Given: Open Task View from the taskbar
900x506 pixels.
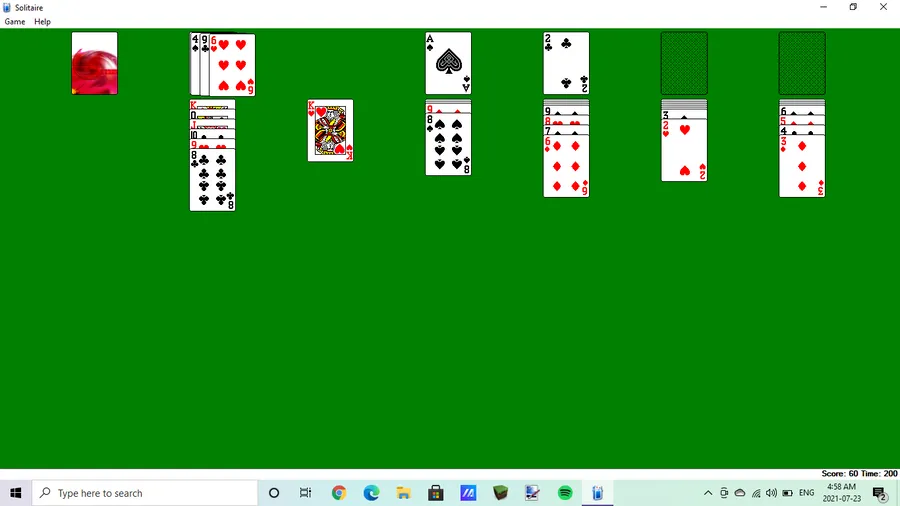Looking at the screenshot, I should click(x=305, y=493).
